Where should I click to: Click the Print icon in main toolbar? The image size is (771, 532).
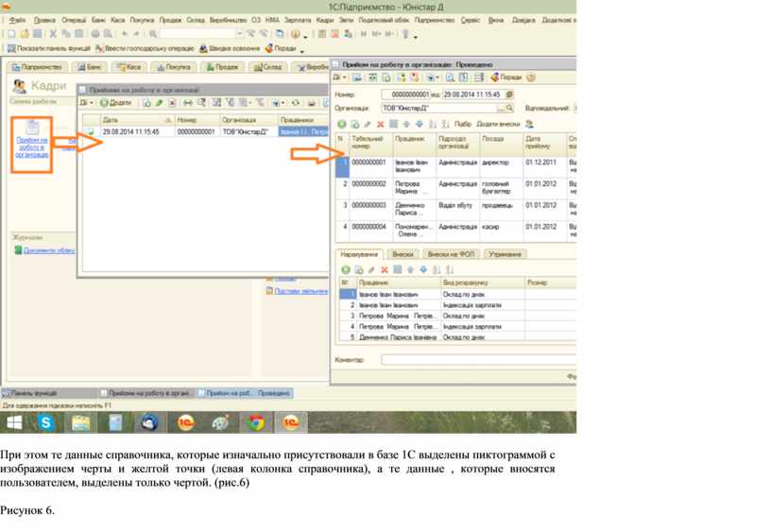(x=95, y=34)
